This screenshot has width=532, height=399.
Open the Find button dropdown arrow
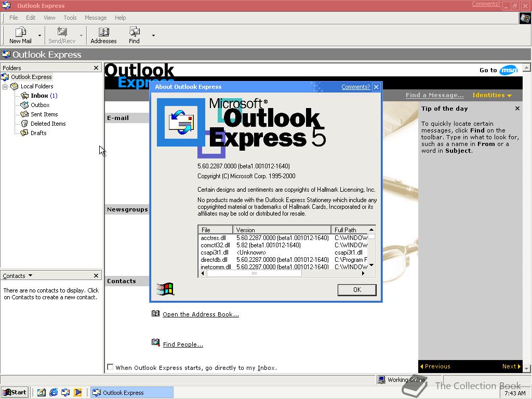[x=153, y=36]
